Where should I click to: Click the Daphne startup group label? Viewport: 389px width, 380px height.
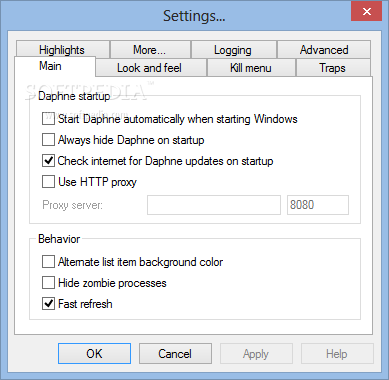pos(74,96)
